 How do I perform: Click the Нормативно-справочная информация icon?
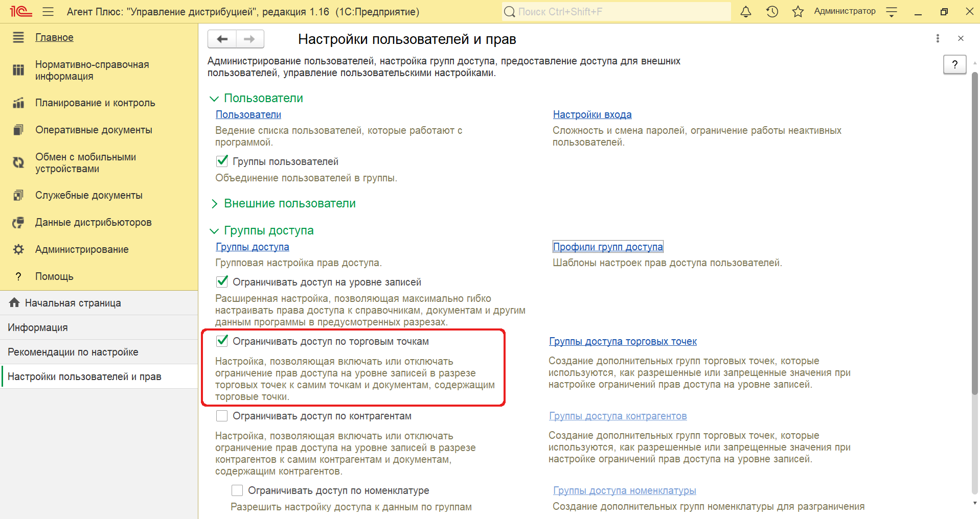click(18, 70)
